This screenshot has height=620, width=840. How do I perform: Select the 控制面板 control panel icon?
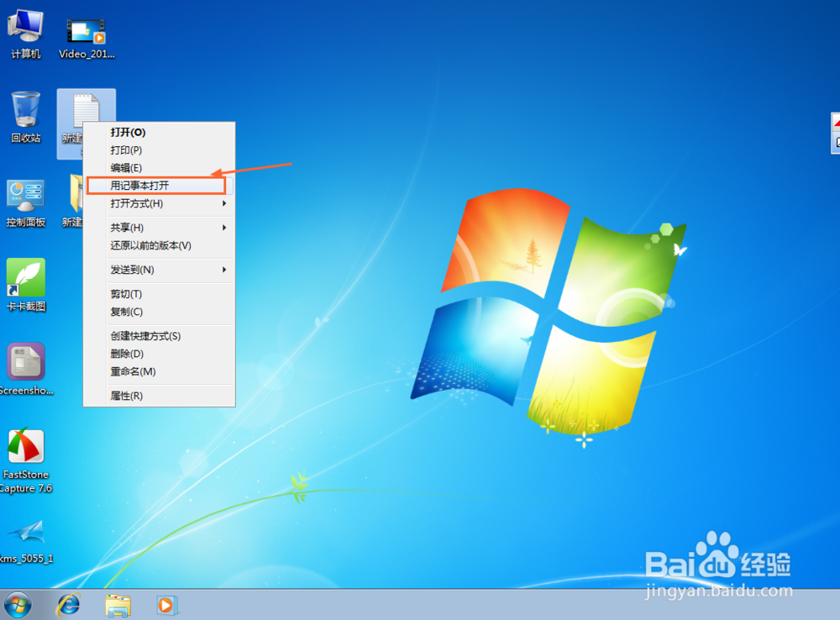(x=25, y=203)
